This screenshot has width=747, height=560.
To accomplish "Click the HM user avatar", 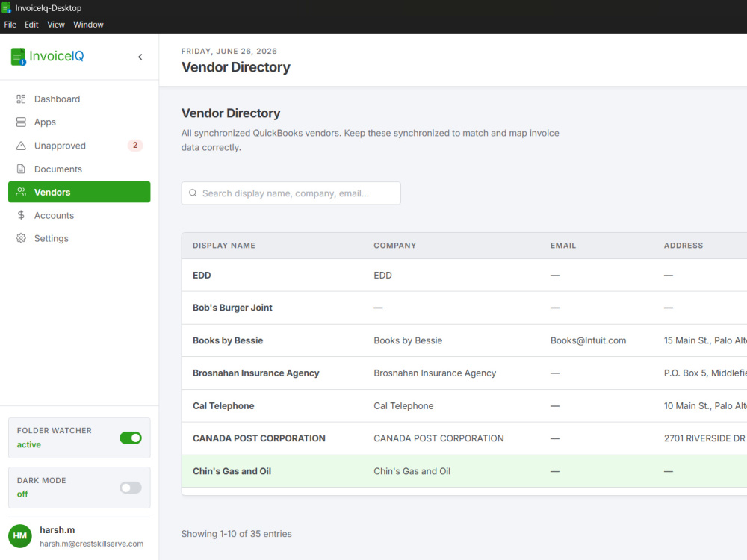I will coord(20,536).
